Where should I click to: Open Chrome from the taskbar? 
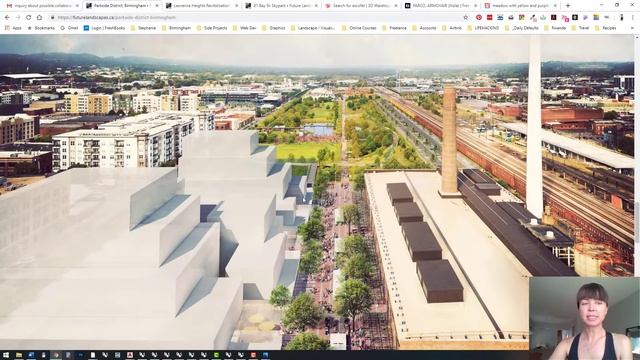(x=56, y=355)
